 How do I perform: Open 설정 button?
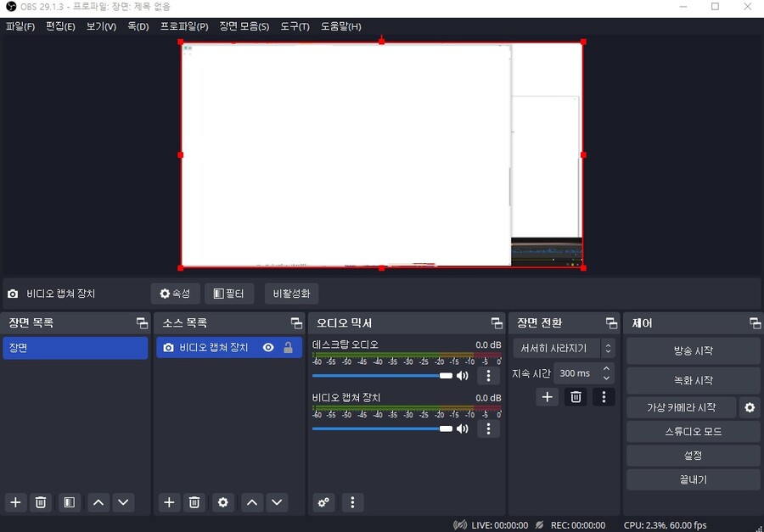click(x=693, y=456)
